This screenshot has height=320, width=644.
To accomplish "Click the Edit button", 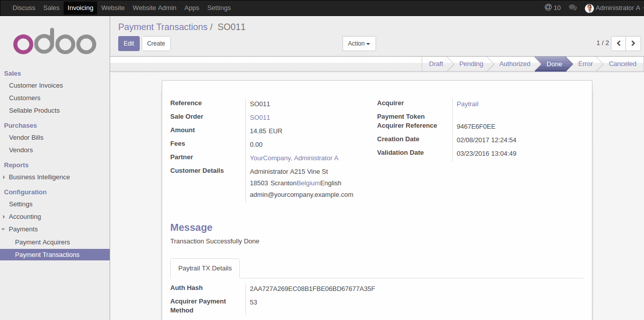I will tap(129, 44).
